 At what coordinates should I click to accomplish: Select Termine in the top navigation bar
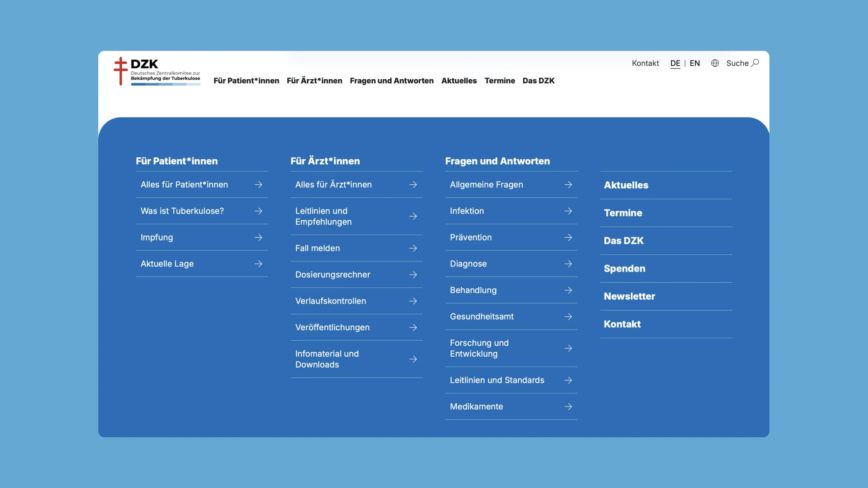(500, 81)
